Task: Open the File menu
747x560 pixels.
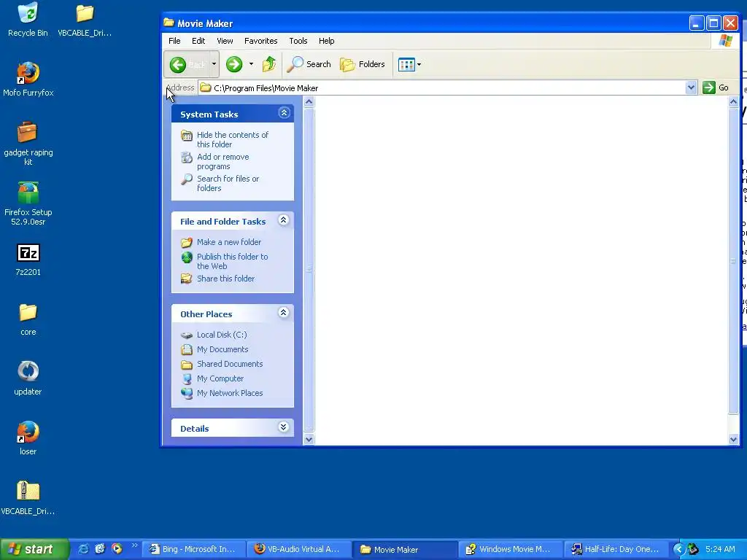Action: tap(174, 41)
